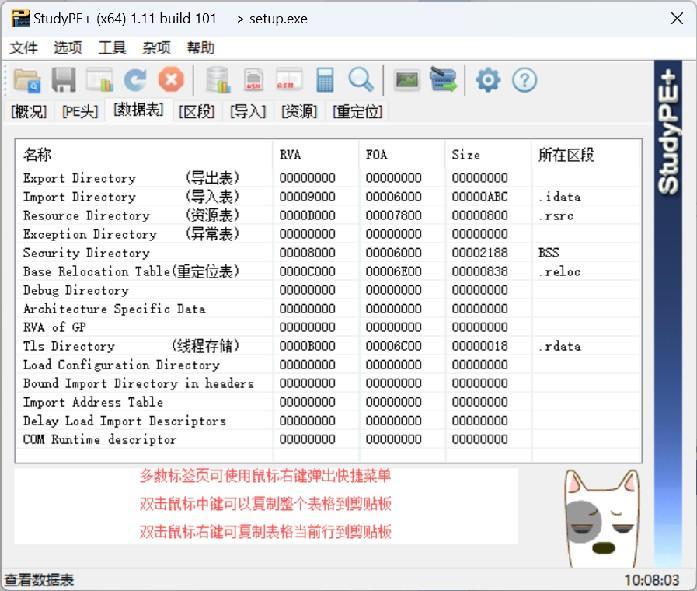Click the database with chart icon
The height and width of the screenshot is (591, 697).
[x=218, y=80]
